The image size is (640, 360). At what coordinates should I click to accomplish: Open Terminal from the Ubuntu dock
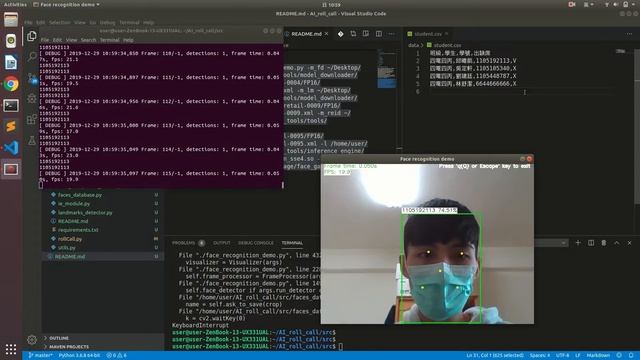11,105
